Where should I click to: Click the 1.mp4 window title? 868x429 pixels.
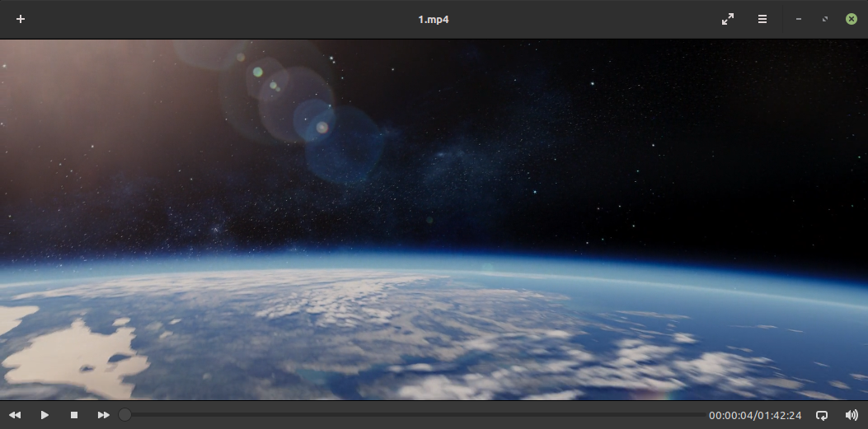coord(434,19)
